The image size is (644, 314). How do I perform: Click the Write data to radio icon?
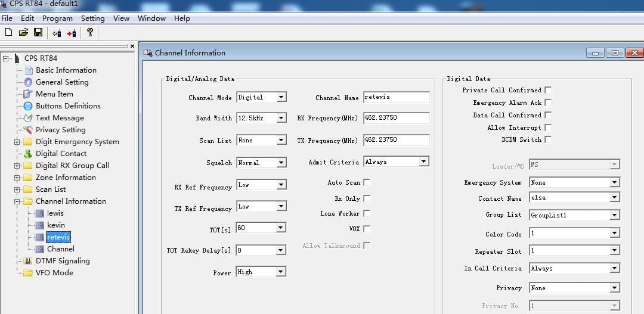coord(72,33)
